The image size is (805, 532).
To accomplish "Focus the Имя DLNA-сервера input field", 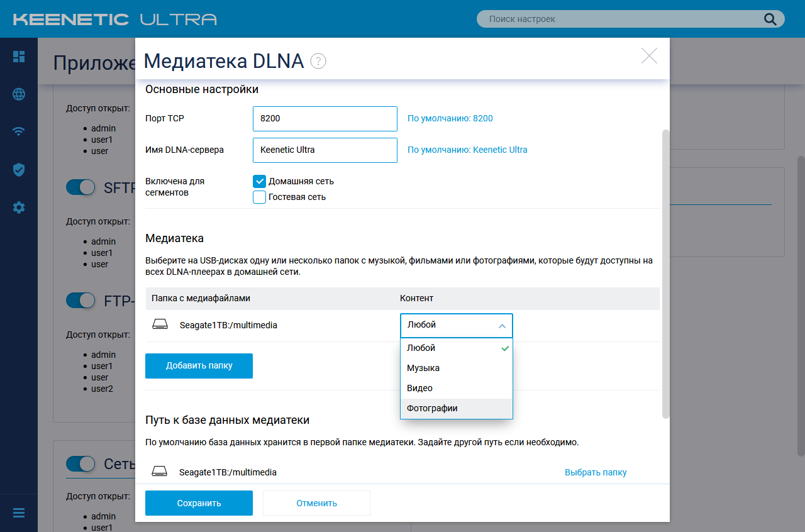I will point(325,150).
